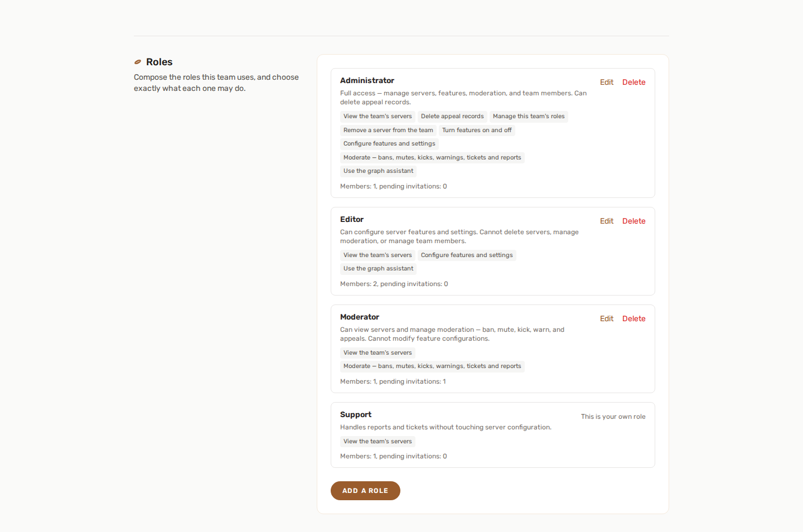The width and height of the screenshot is (803, 532).
Task: Click Administrator's 'View the team's servers' tag
Action: coord(378,117)
